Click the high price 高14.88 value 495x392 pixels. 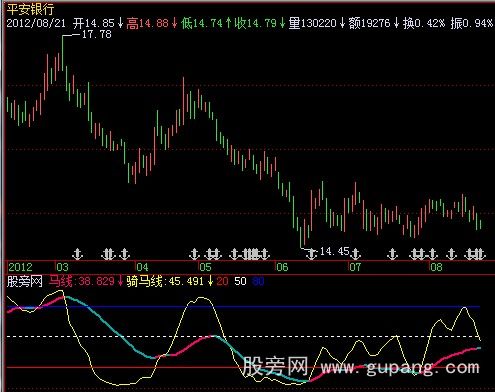(147, 23)
